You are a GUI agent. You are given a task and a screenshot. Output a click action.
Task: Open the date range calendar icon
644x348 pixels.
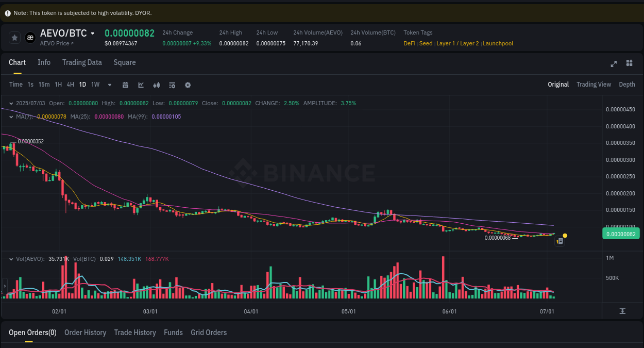[x=125, y=85]
